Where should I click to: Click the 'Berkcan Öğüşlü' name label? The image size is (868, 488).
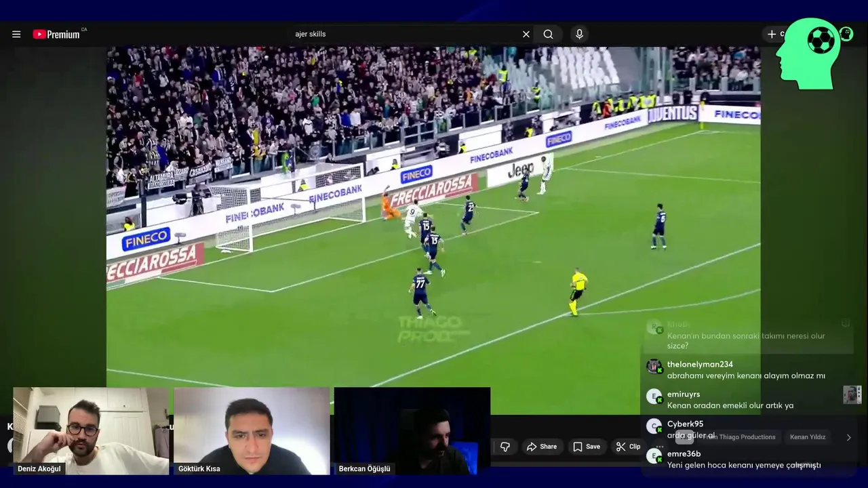coord(364,469)
